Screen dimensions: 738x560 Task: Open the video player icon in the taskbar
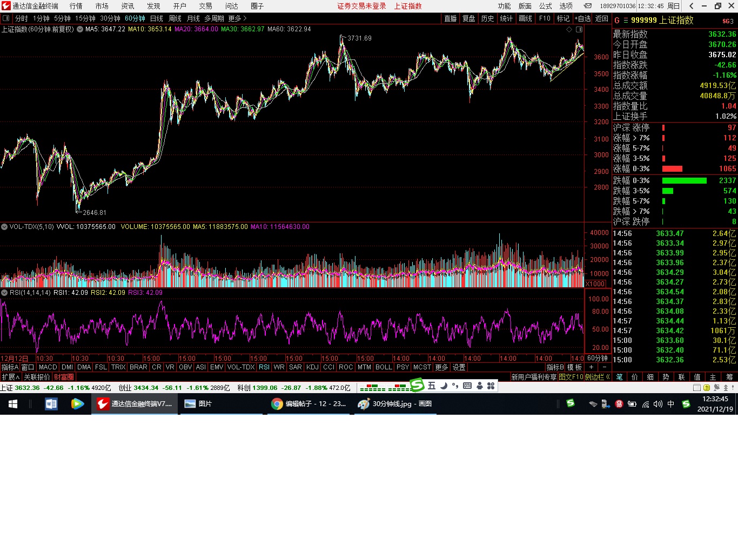pos(77,403)
